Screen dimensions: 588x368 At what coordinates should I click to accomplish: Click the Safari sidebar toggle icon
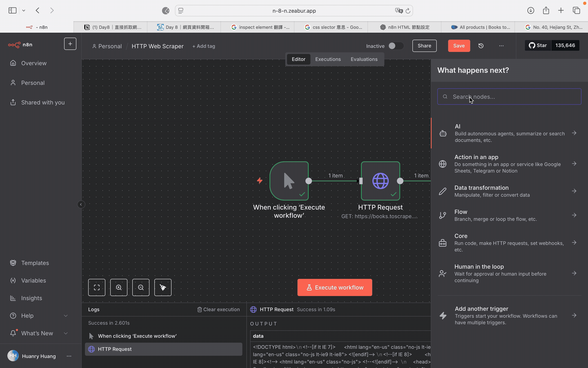pyautogui.click(x=12, y=10)
